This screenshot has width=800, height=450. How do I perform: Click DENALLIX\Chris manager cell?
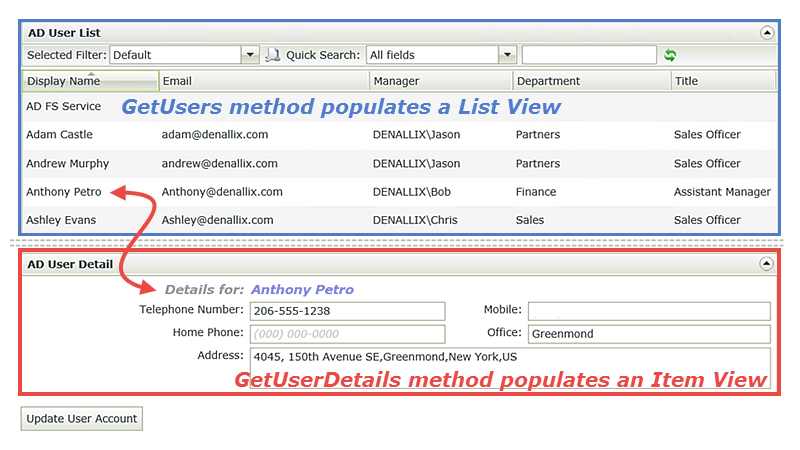pos(415,220)
